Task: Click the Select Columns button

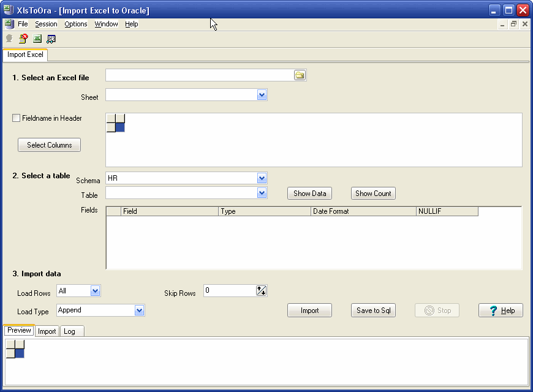Action: point(49,145)
